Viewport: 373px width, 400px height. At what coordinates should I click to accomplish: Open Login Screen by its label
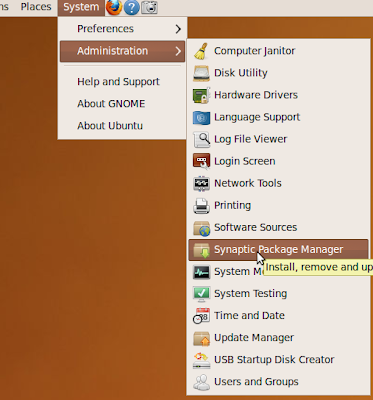(245, 161)
